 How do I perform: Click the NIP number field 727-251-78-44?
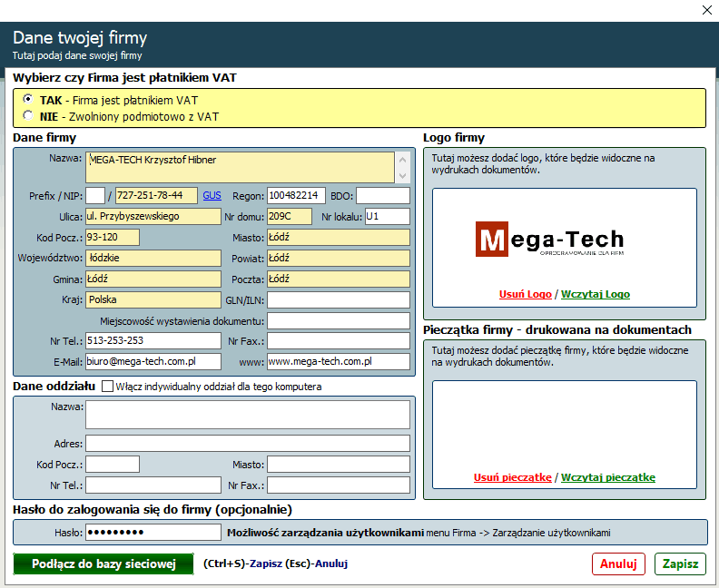coord(156,196)
